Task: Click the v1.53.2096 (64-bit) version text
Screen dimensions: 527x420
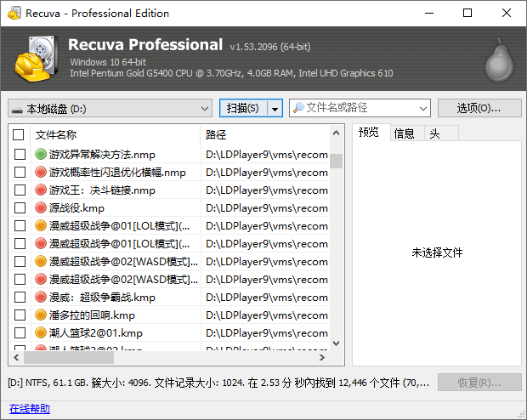Action: [x=270, y=47]
